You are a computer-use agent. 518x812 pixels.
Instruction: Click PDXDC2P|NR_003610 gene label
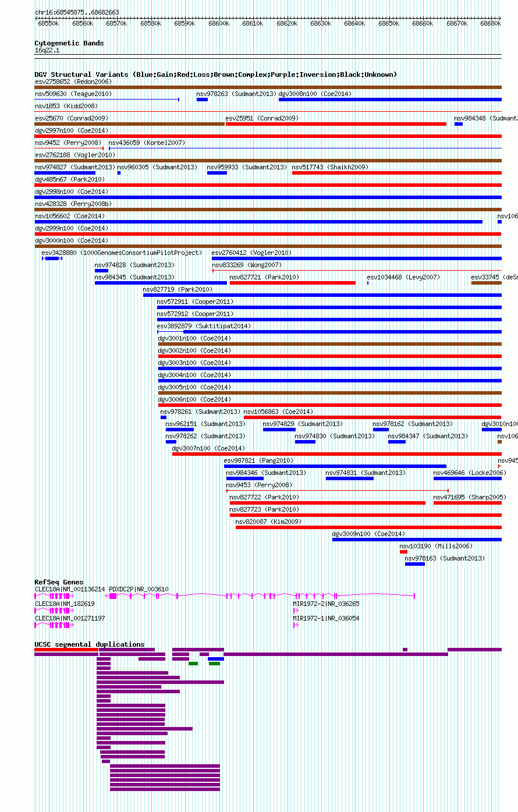click(x=139, y=589)
